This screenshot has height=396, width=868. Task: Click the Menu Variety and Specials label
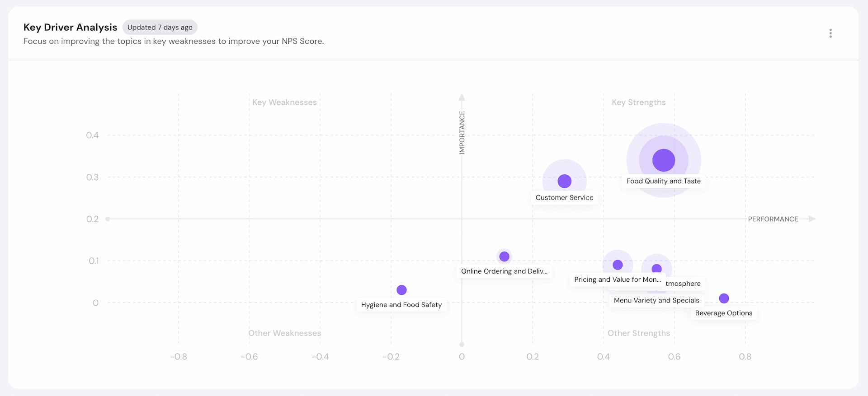(656, 300)
